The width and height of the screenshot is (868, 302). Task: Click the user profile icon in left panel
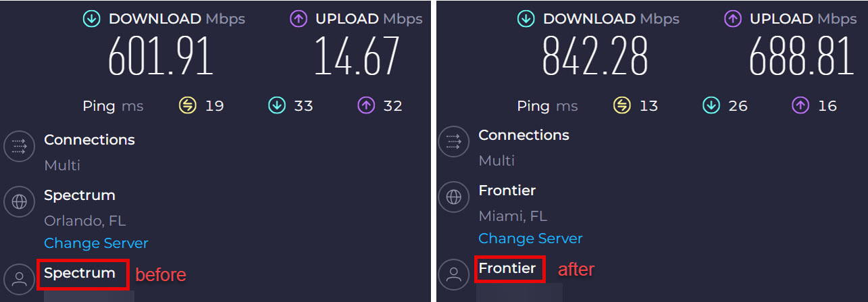tap(18, 279)
